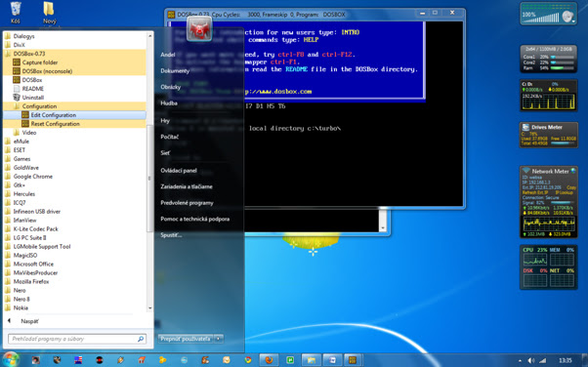Open Hry from Start menu
This screenshot has height=367, width=588.
165,121
